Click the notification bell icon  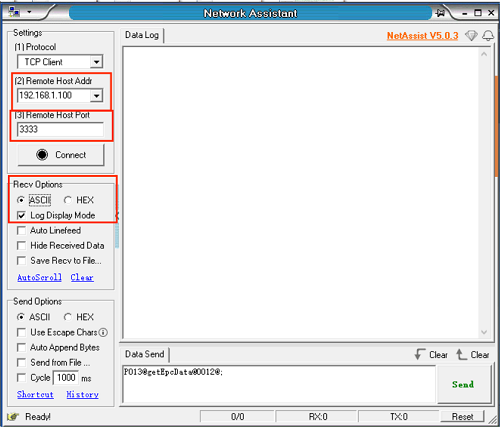click(x=488, y=35)
